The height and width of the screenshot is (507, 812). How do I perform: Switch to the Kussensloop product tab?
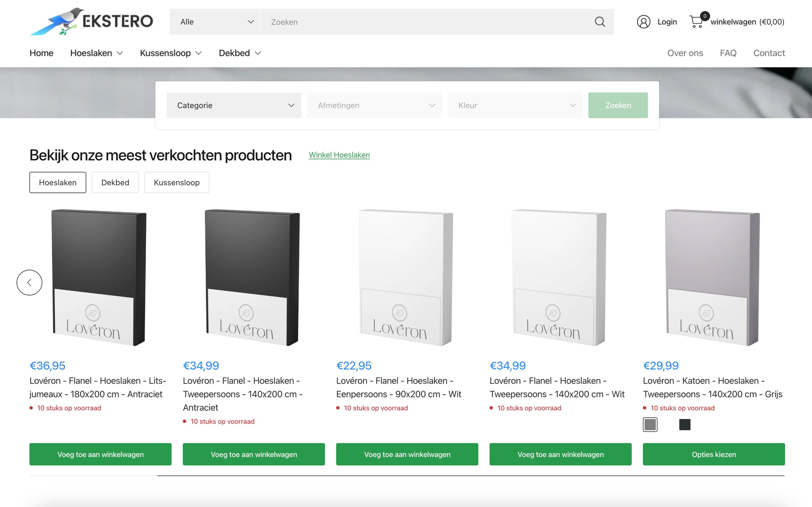(177, 182)
